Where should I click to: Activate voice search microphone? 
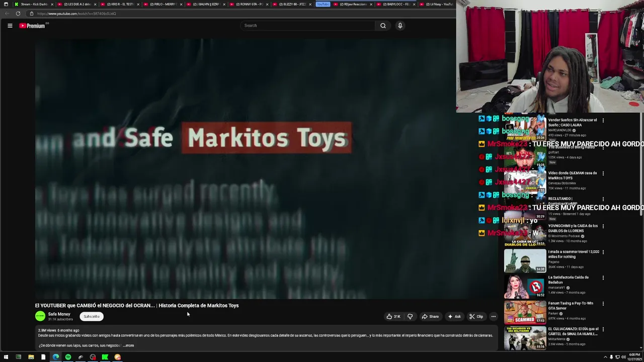[400, 26]
